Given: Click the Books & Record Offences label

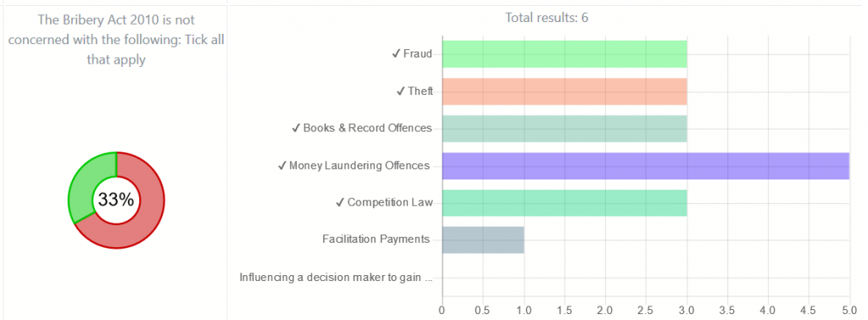Looking at the screenshot, I should coord(361,128).
